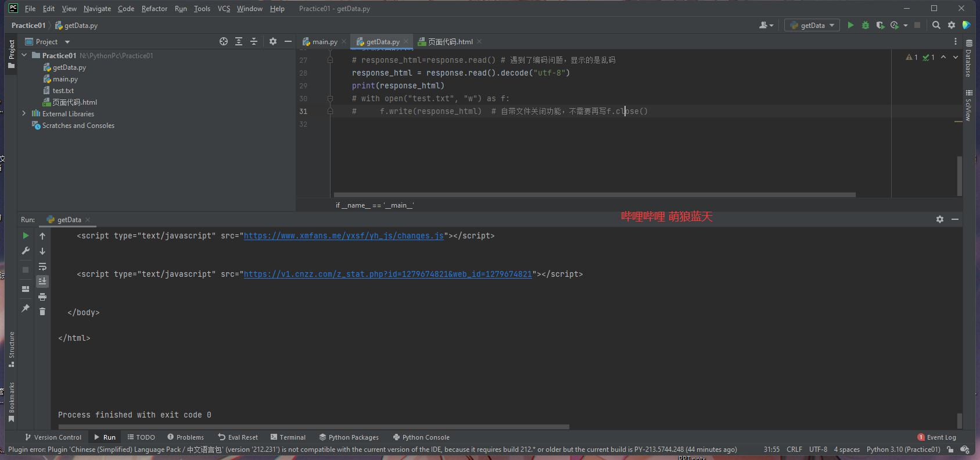Click the editor horizontal scrollbar
980x460 pixels.
(594, 195)
